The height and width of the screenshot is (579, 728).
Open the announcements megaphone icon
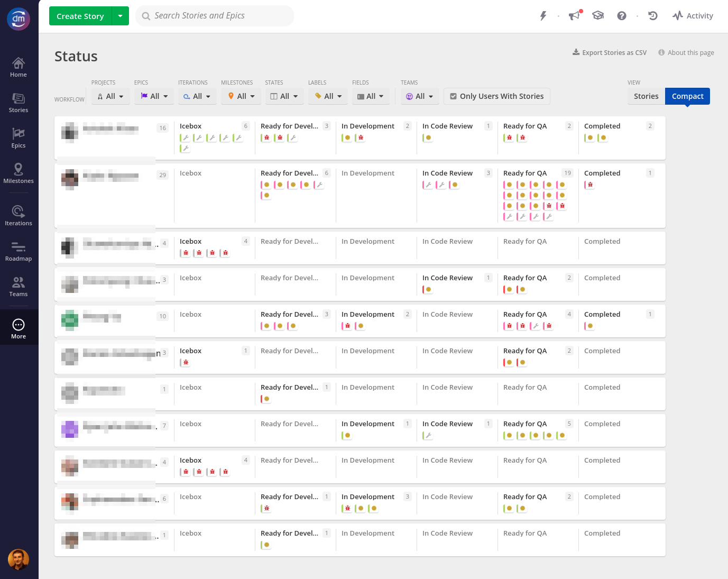pos(574,16)
